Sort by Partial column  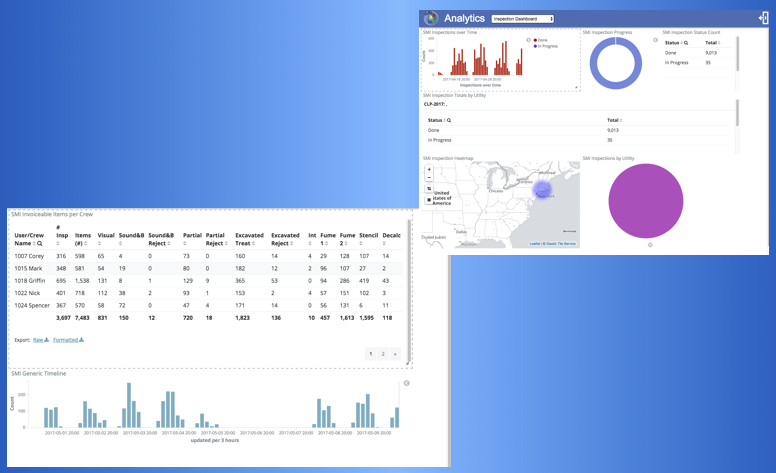tap(185, 243)
